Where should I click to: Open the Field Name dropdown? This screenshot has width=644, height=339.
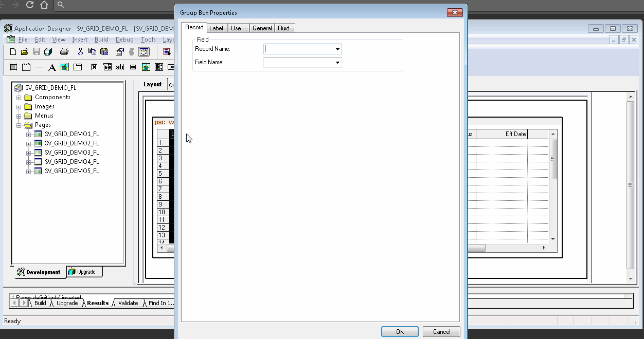point(337,62)
